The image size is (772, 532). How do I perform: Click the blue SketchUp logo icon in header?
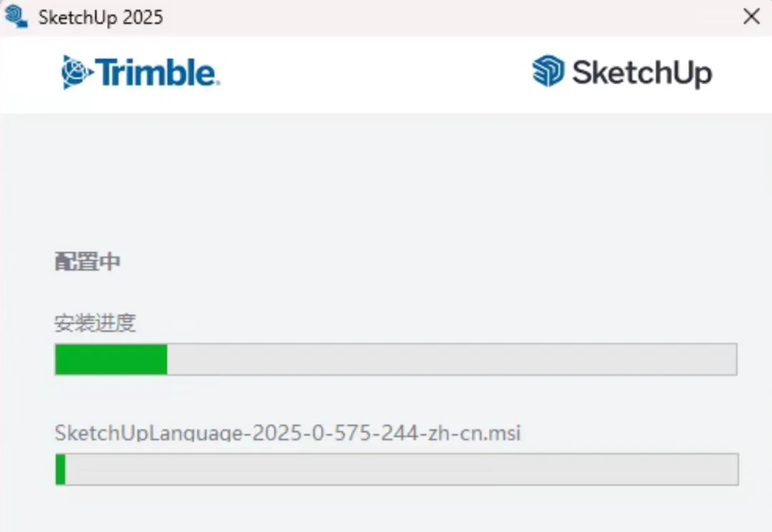pos(548,72)
